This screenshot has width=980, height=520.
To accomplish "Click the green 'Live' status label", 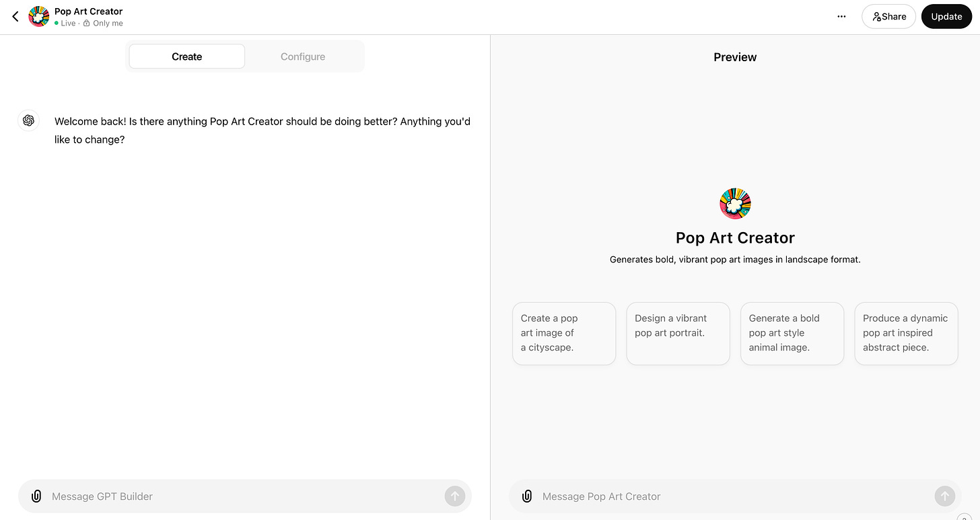I will [x=68, y=24].
